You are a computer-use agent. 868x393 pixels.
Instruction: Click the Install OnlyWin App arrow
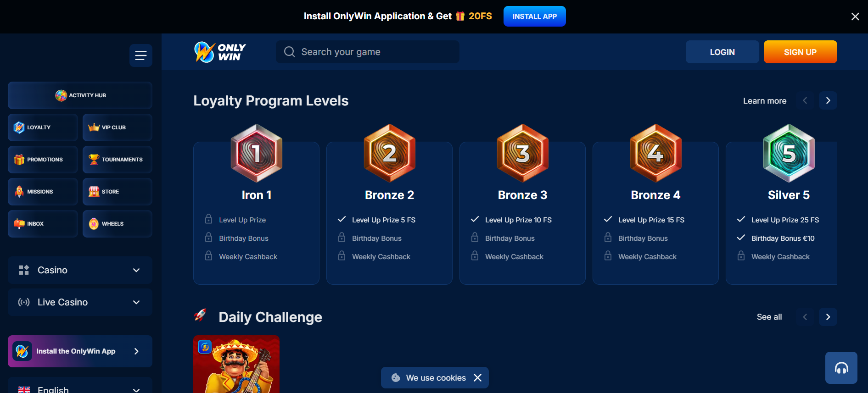pyautogui.click(x=136, y=351)
